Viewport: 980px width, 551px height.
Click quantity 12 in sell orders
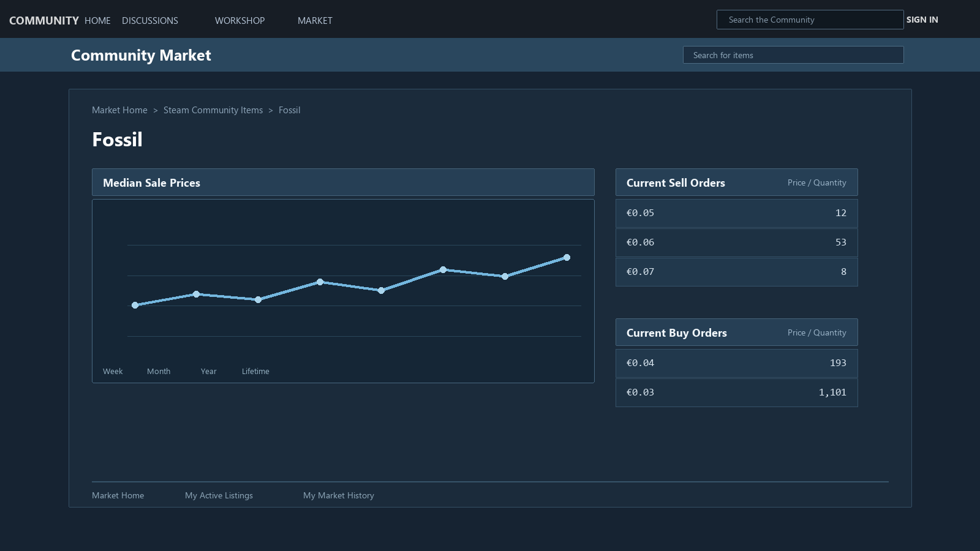(x=840, y=213)
